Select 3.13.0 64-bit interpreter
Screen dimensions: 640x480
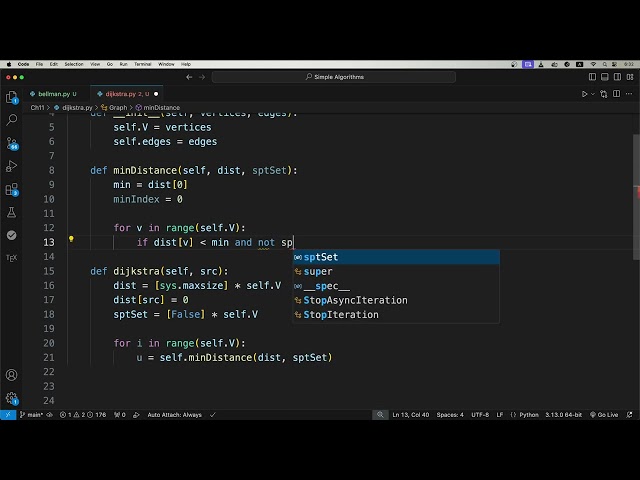coord(564,415)
